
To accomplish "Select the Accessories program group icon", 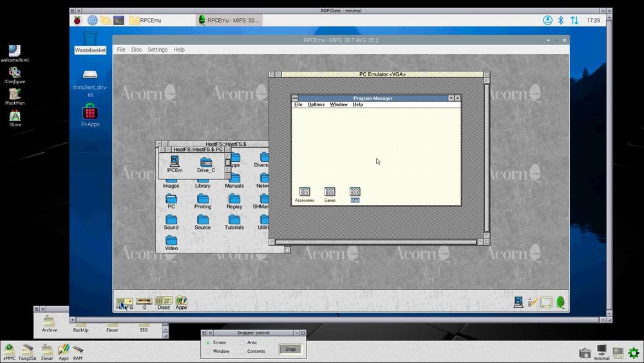I will pos(305,195).
